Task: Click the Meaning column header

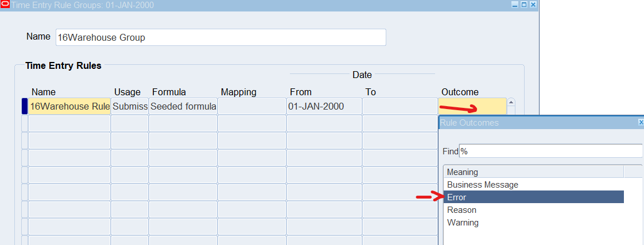Action: 533,172
